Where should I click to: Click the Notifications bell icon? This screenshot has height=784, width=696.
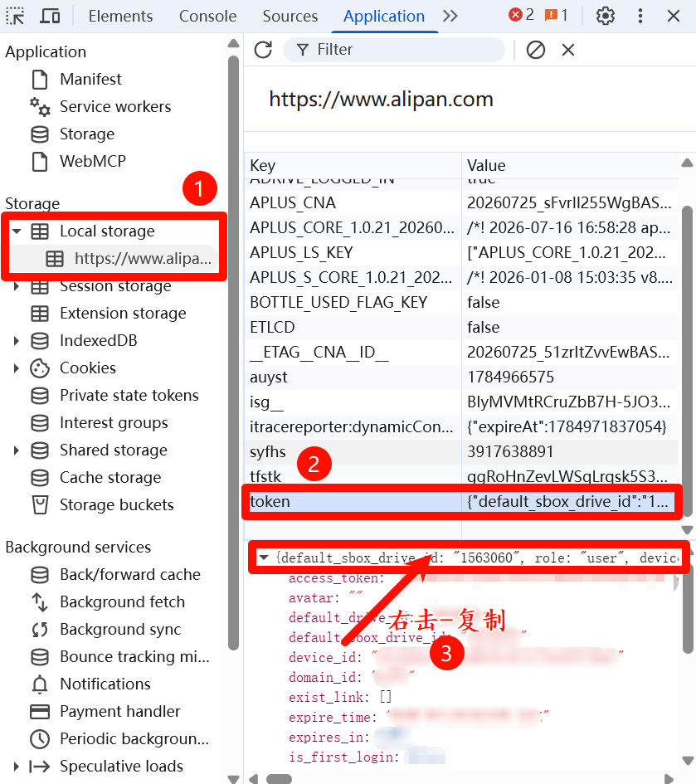tap(40, 684)
